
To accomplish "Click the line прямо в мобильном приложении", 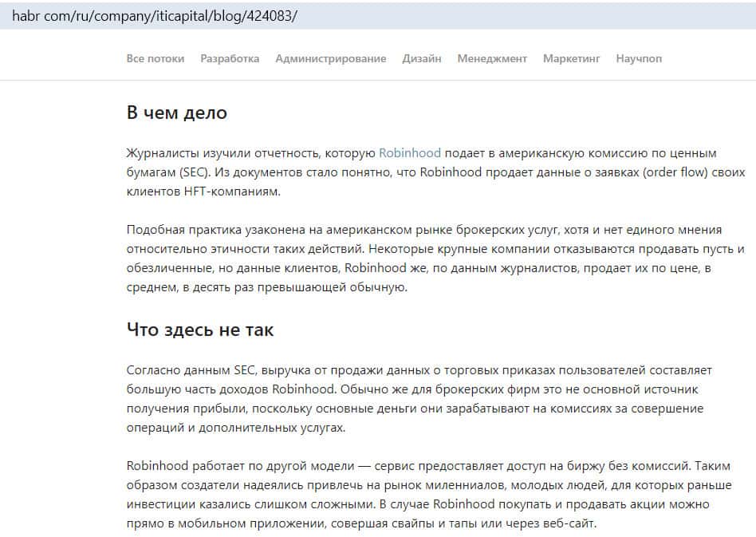I will point(361,523).
